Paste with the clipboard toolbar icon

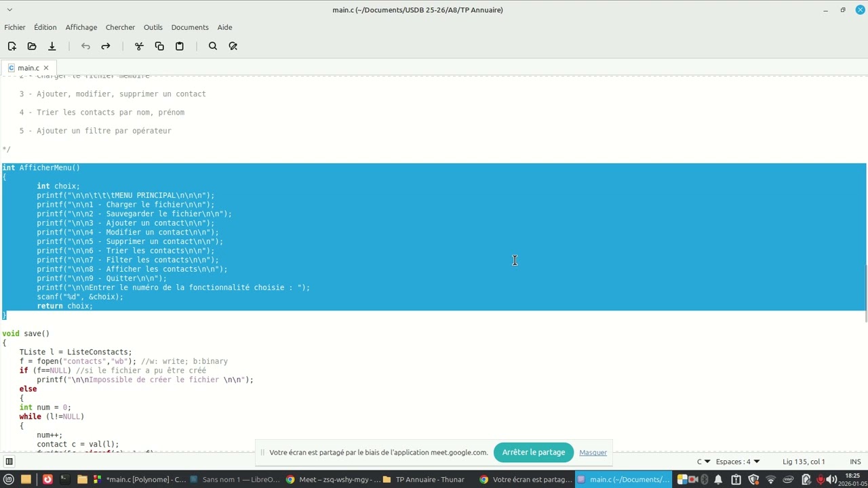click(180, 46)
